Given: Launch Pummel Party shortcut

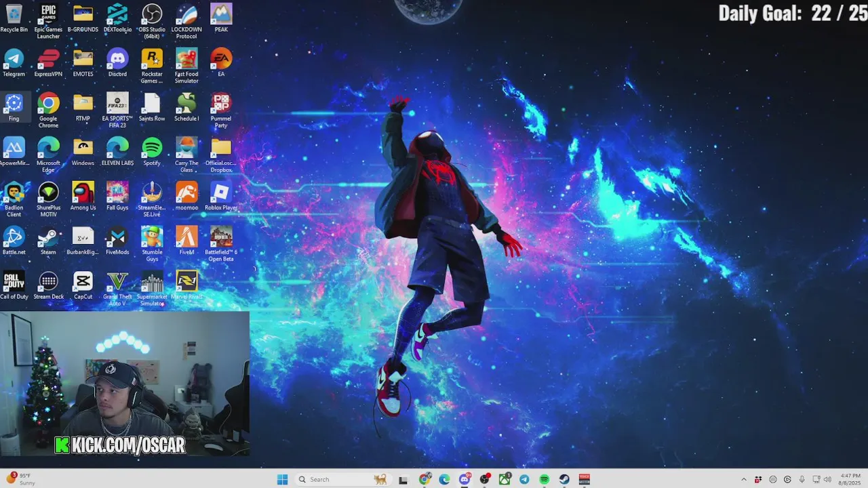Looking at the screenshot, I should (x=221, y=110).
